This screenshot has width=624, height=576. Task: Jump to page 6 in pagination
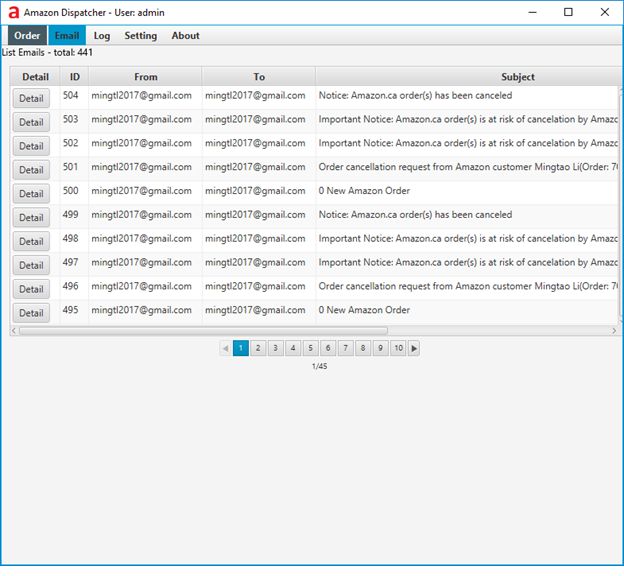tap(328, 348)
